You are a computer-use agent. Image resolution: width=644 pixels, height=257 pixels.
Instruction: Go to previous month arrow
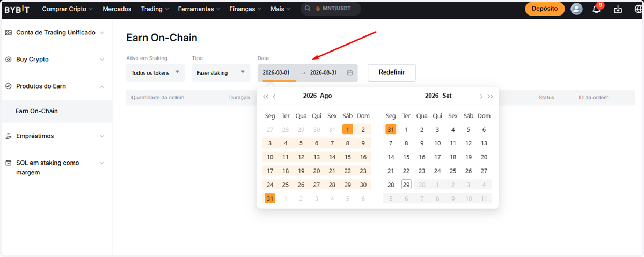274,96
